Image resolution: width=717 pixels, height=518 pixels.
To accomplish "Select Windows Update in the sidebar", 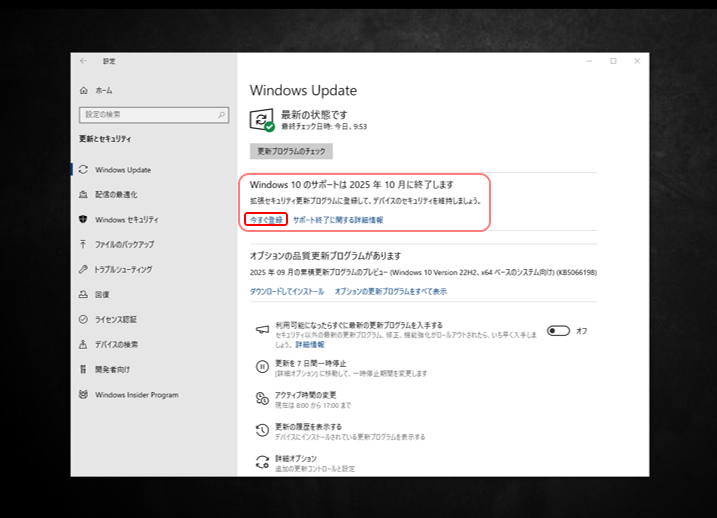I will coord(123,169).
